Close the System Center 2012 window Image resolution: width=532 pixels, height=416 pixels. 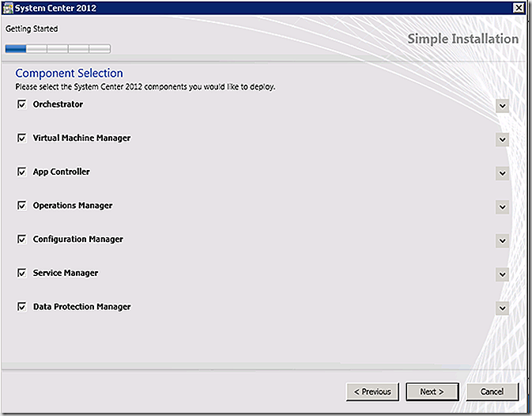519,8
